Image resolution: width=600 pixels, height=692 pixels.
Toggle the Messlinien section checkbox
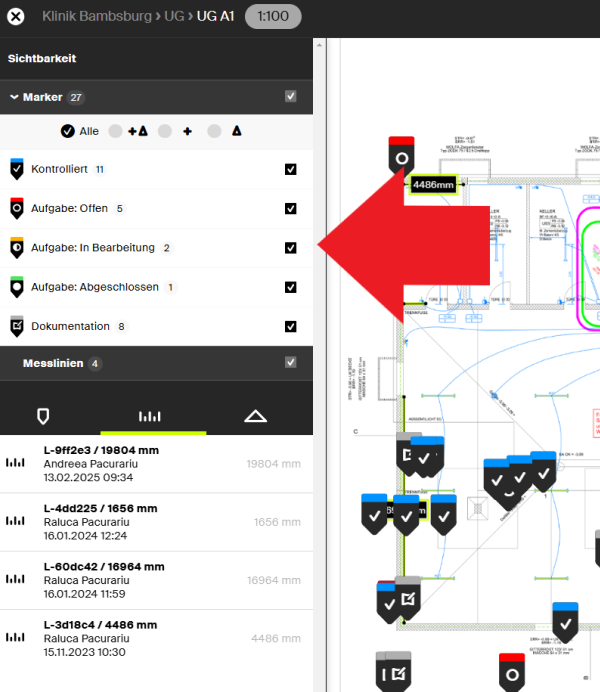tap(291, 363)
